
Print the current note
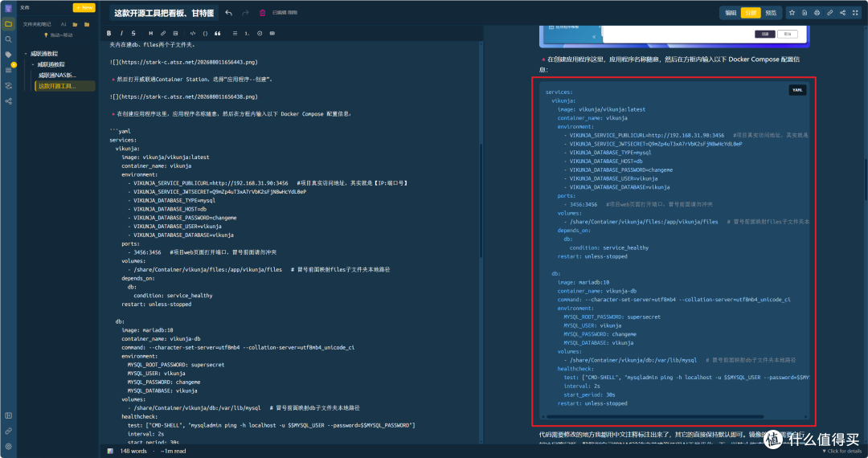coord(817,12)
